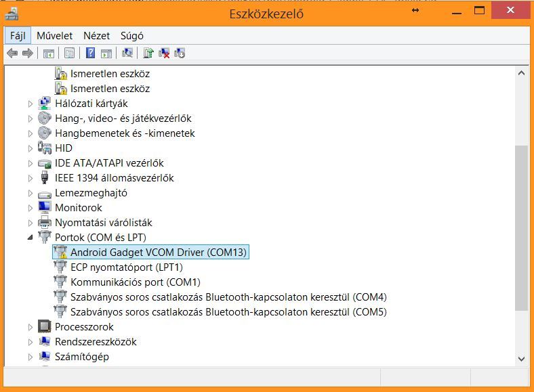Expand the Rendszereszközök node arrow
The width and height of the screenshot is (534, 392).
pyautogui.click(x=30, y=342)
